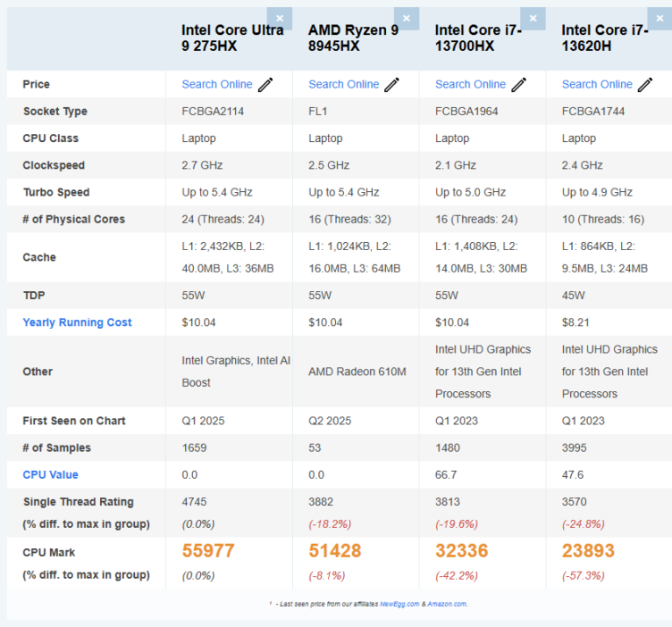Click single thread rating 3570
This screenshot has width=672, height=627.
pyautogui.click(x=574, y=502)
